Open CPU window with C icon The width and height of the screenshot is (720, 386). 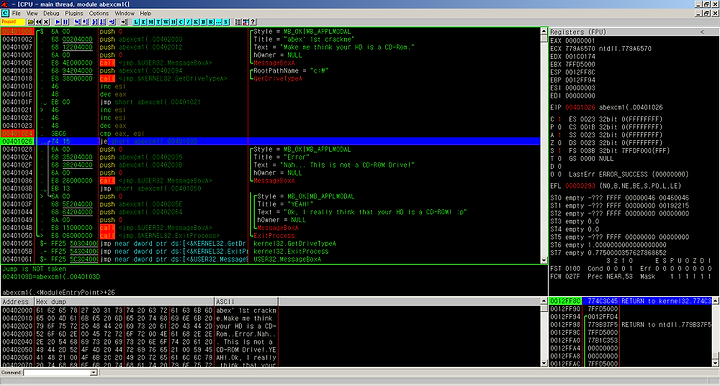pyautogui.click(x=181, y=22)
